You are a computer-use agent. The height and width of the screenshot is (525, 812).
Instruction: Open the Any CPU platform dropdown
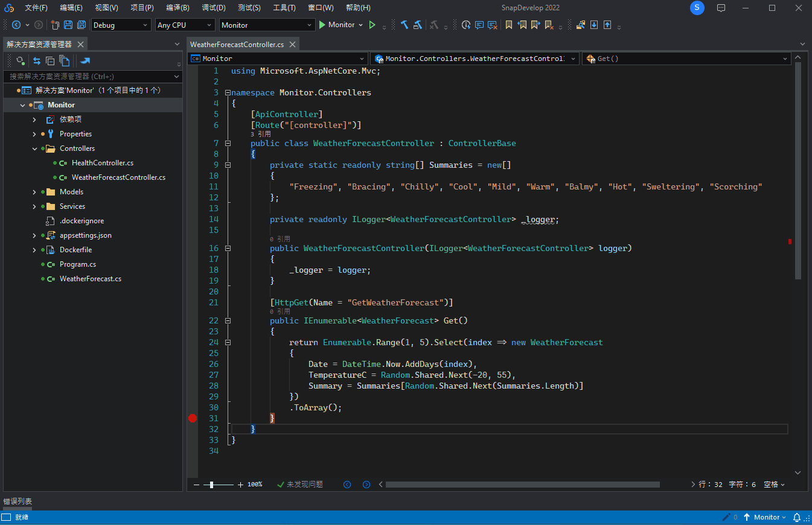185,25
